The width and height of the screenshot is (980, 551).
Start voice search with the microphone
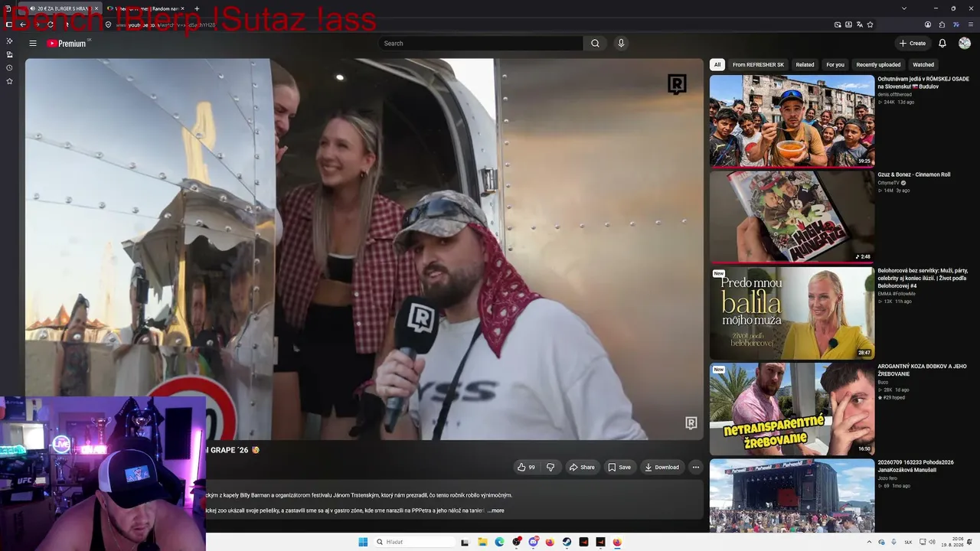pos(621,44)
